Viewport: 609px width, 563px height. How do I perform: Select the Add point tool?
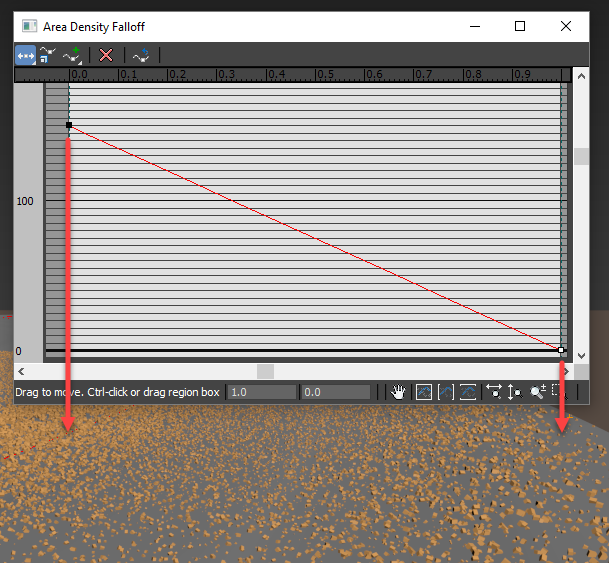(71, 55)
